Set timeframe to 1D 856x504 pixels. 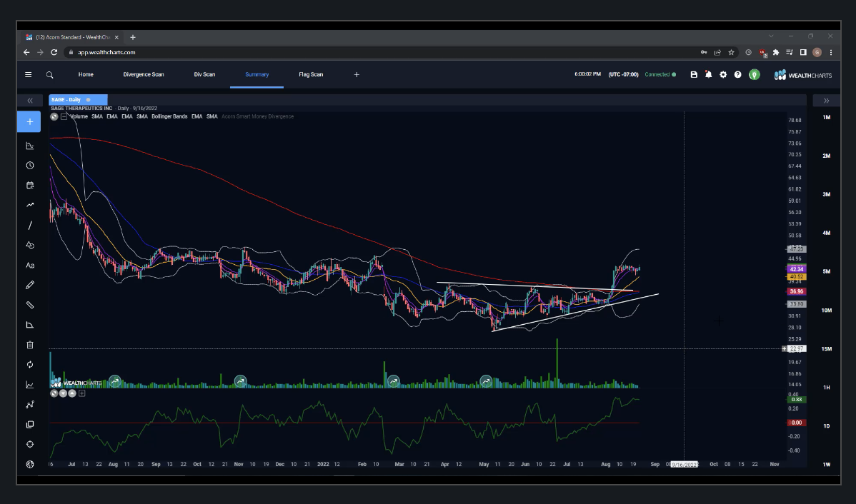(827, 426)
